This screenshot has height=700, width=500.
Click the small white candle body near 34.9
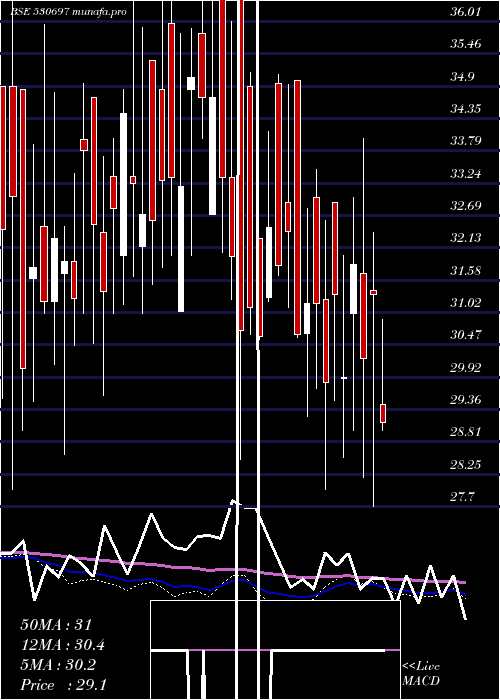(x=191, y=83)
